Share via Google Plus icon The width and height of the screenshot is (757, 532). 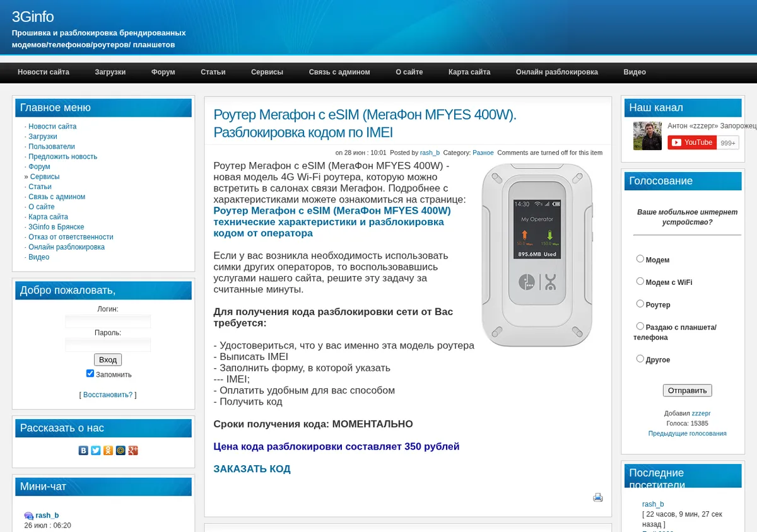[133, 450]
